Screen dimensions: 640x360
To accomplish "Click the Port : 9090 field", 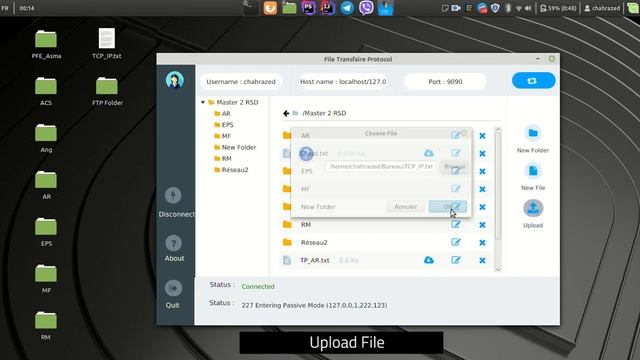I will pos(445,82).
